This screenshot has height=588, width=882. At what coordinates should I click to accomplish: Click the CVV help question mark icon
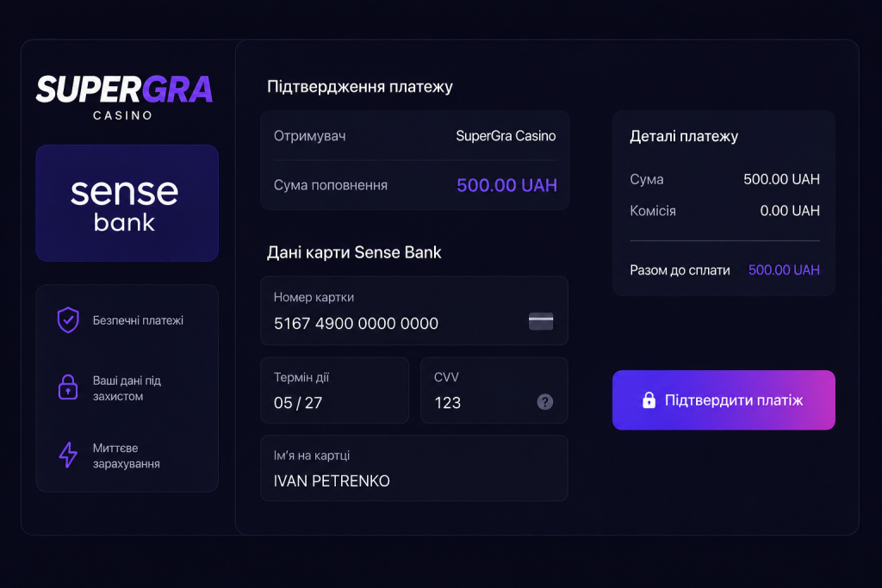(544, 402)
